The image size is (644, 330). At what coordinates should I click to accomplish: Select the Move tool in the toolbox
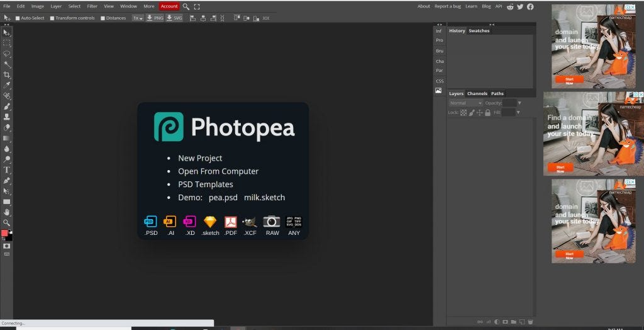pyautogui.click(x=6, y=33)
